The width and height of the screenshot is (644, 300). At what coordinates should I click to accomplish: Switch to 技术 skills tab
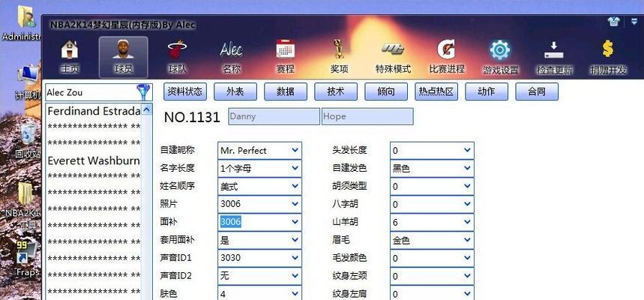point(336,91)
